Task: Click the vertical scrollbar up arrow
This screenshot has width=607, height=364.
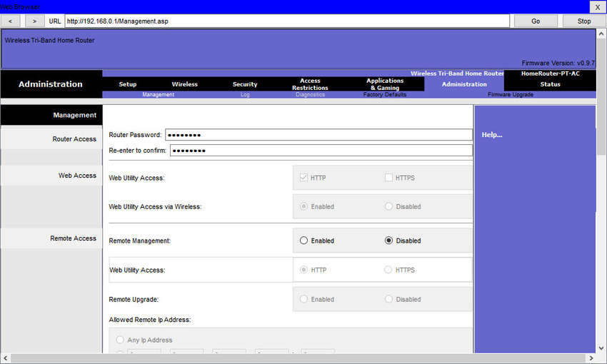Action: point(601,34)
